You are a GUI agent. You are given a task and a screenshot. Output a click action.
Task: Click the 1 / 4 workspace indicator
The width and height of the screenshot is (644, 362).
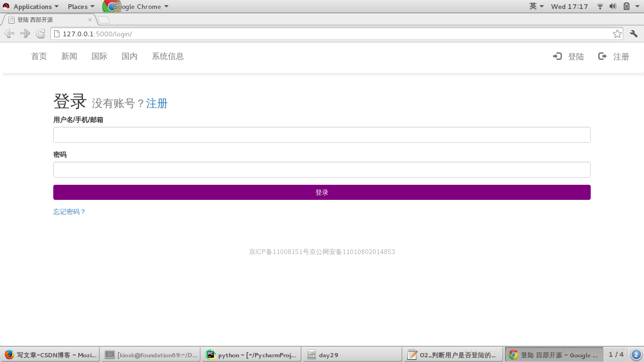[616, 354]
